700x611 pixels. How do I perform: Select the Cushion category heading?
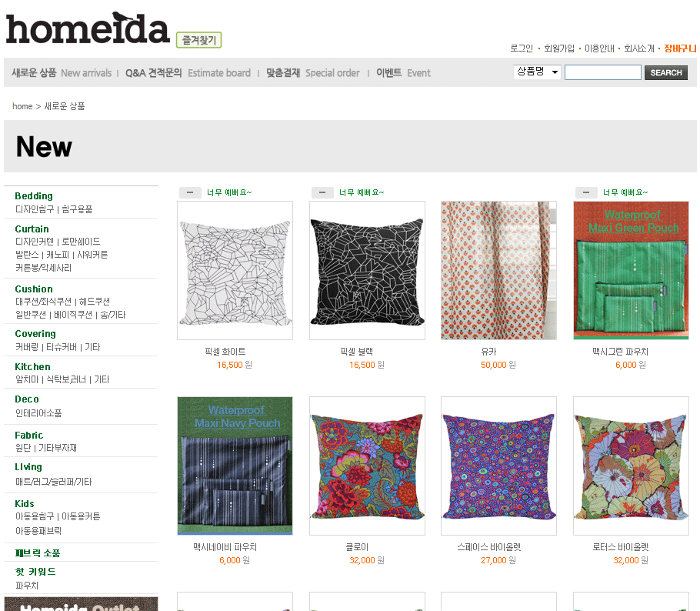pos(34,289)
